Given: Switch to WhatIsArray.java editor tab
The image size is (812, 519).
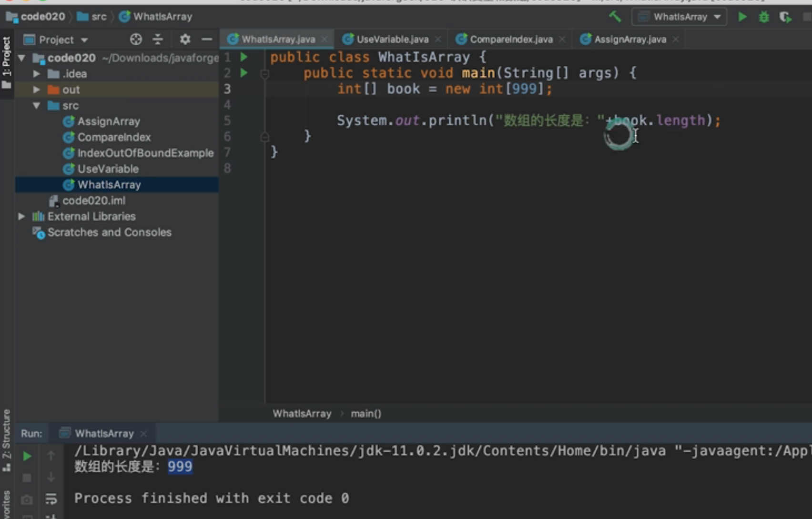Looking at the screenshot, I should pyautogui.click(x=278, y=39).
